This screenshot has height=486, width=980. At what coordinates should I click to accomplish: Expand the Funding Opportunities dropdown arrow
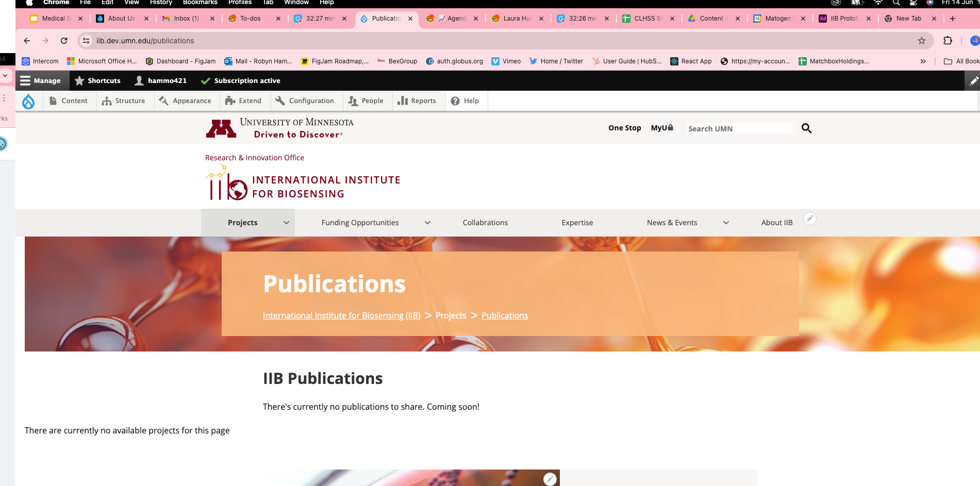tap(427, 223)
